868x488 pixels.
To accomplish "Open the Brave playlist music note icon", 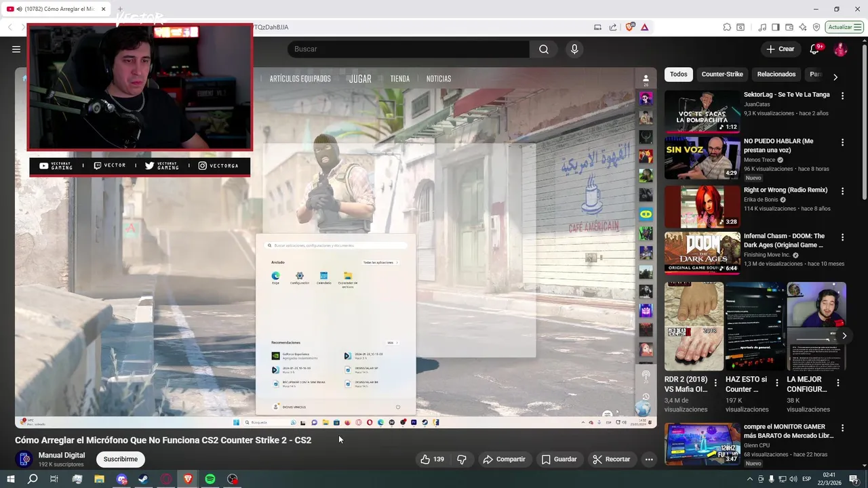I will click(x=762, y=27).
